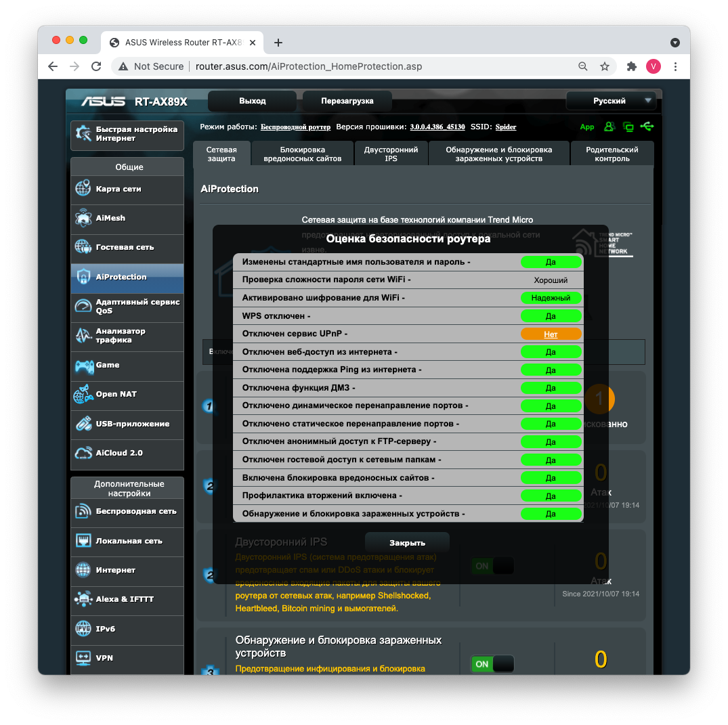Click the green users status icon
728x725 pixels.
pyautogui.click(x=609, y=126)
